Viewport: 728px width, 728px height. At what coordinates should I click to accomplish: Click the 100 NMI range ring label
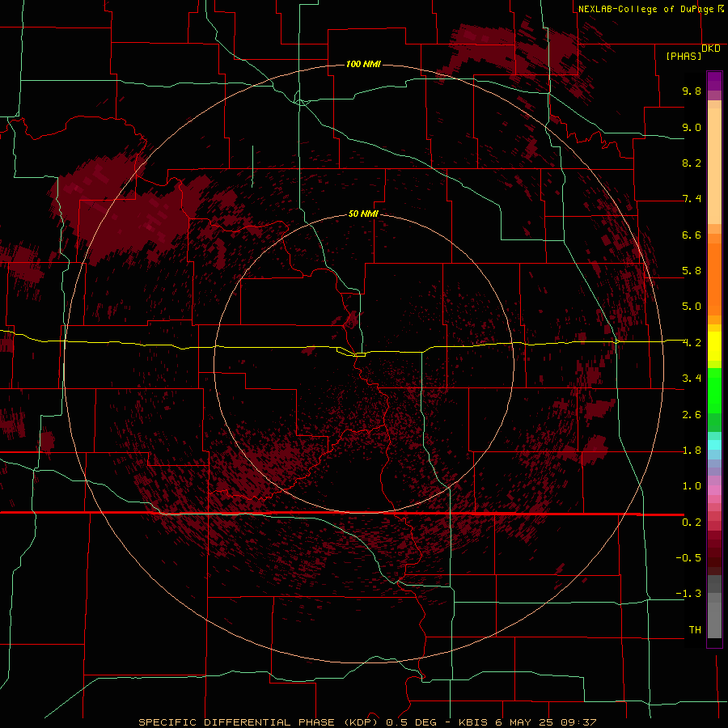pyautogui.click(x=363, y=64)
